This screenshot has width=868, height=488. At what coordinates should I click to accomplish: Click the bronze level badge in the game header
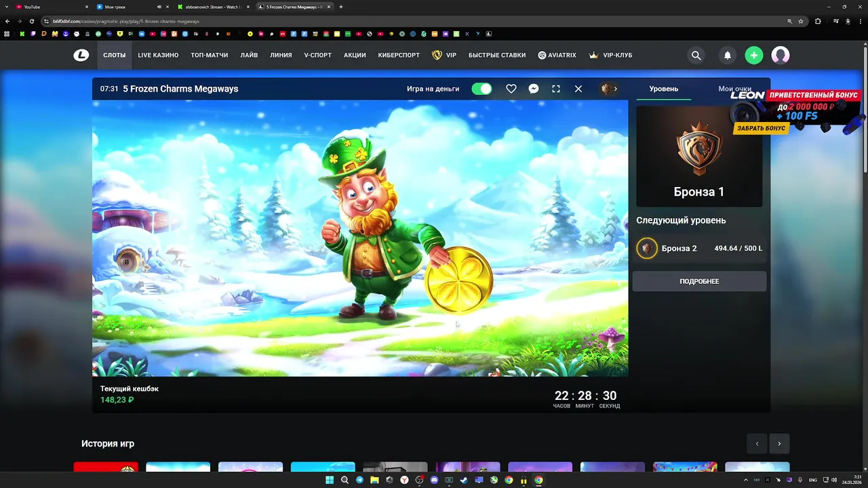coord(606,89)
